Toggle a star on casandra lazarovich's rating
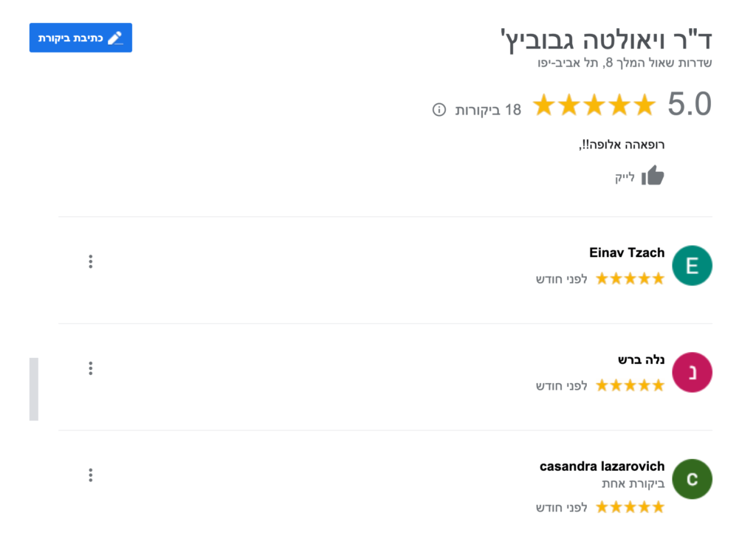756x544 pixels. pos(629,506)
